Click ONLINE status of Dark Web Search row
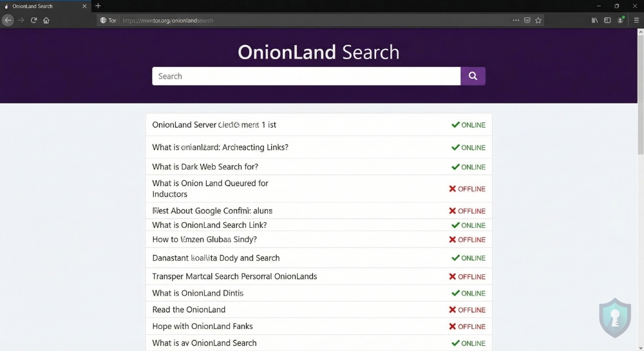644x351 pixels. 468,167
